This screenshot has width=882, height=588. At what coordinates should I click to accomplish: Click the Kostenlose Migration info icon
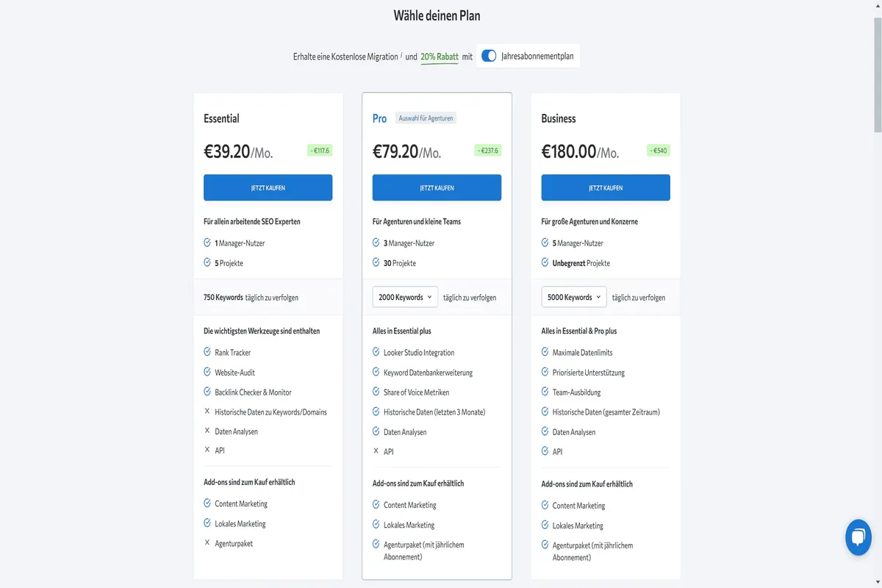point(401,55)
